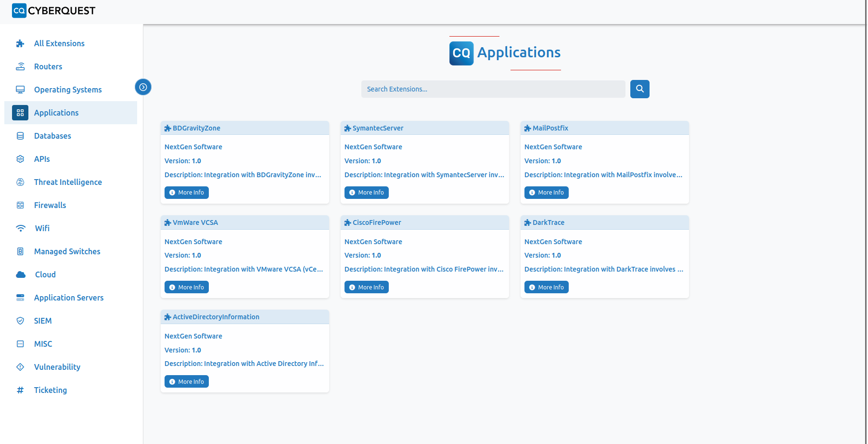Click the Wifi signal icon
This screenshot has width=868, height=444.
(x=21, y=228)
